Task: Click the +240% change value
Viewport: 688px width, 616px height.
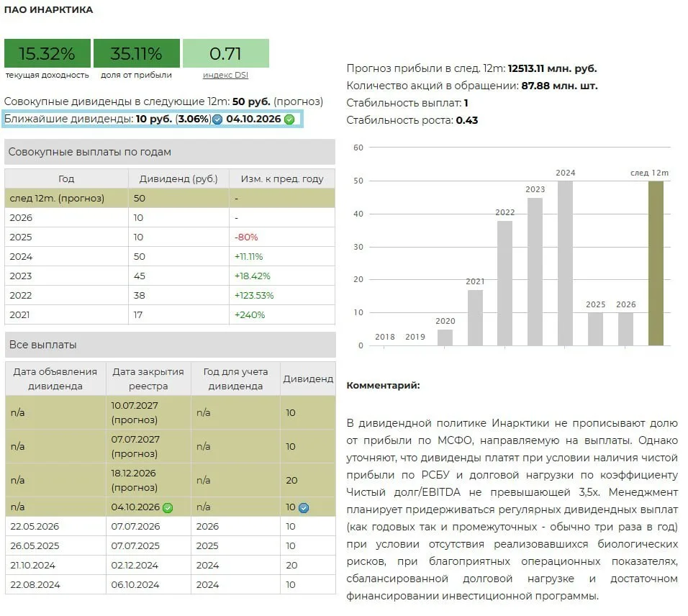Action: [250, 315]
